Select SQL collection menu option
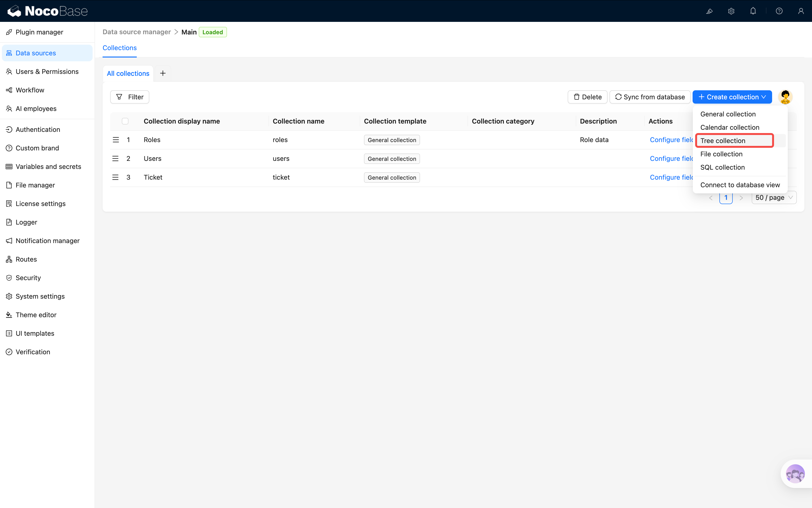Image resolution: width=812 pixels, height=508 pixels. (x=722, y=167)
